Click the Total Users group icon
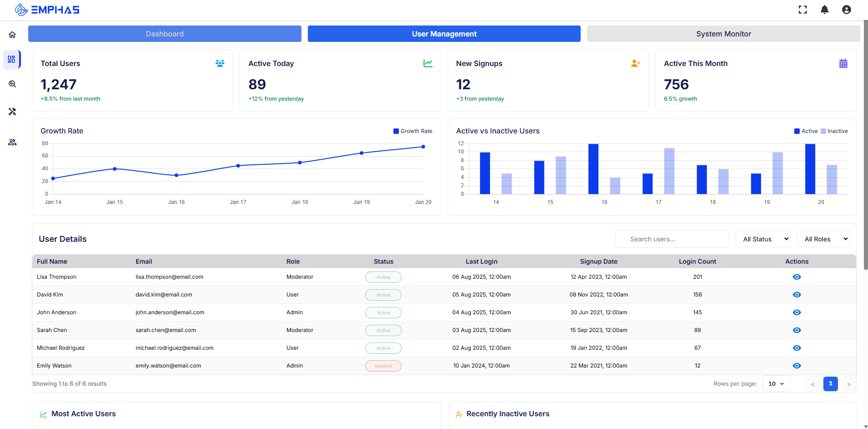The image size is (868, 429). click(220, 63)
